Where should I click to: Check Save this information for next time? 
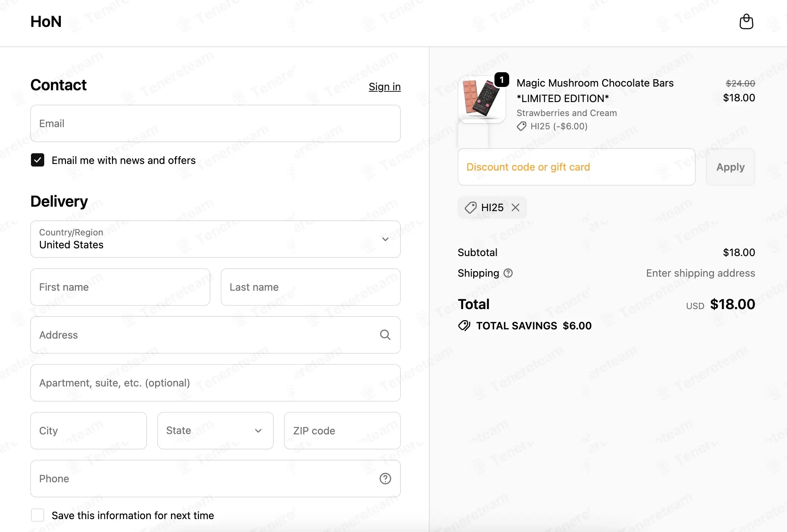pyautogui.click(x=38, y=515)
